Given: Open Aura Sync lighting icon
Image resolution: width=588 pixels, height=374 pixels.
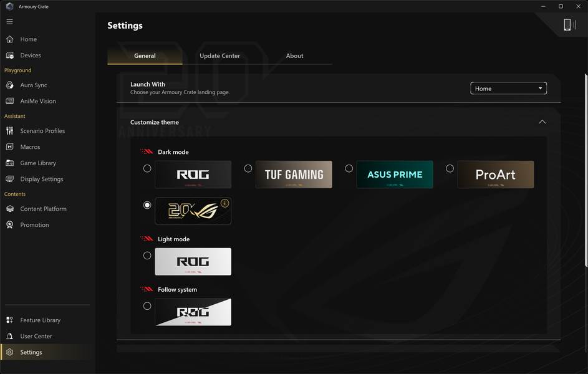Looking at the screenshot, I should [x=10, y=85].
